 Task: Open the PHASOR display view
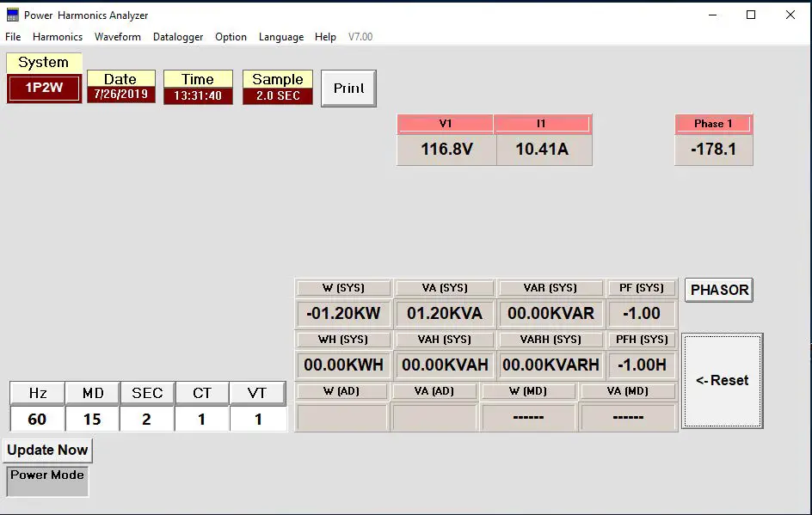pyautogui.click(x=718, y=290)
